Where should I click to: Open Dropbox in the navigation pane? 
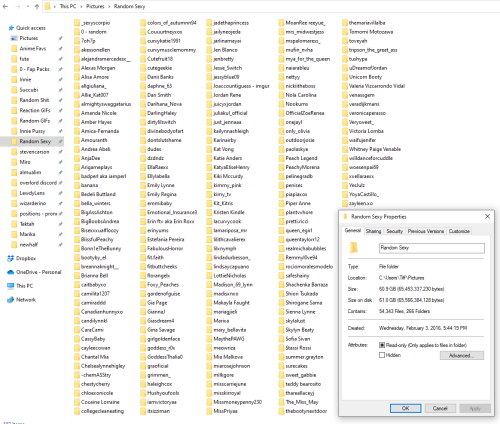(26, 258)
